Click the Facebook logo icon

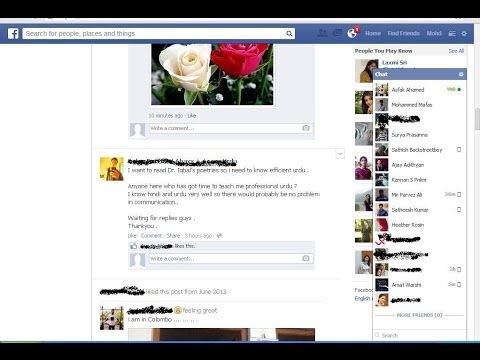point(13,33)
